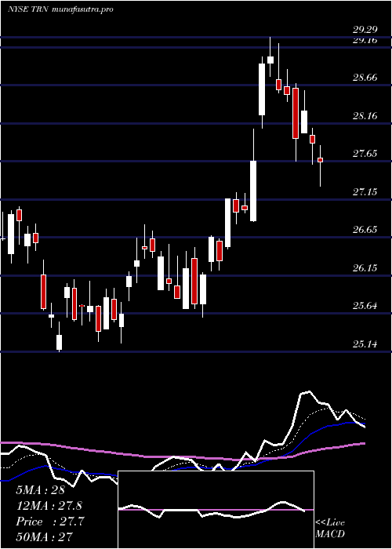Click the NYSE TRN munafasutra.pro title text
The image size is (392, 549).
60,9
